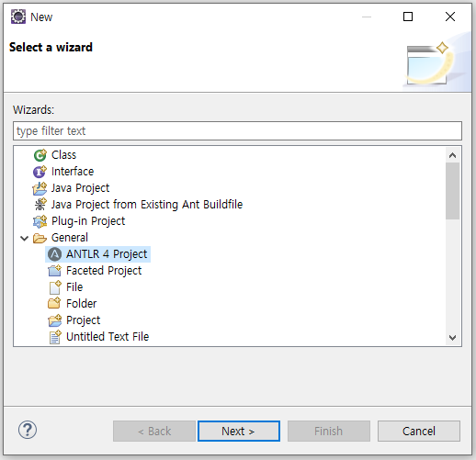Viewport: 476px width, 460px height.
Task: Choose the Project entry under General
Action: pyautogui.click(x=83, y=320)
